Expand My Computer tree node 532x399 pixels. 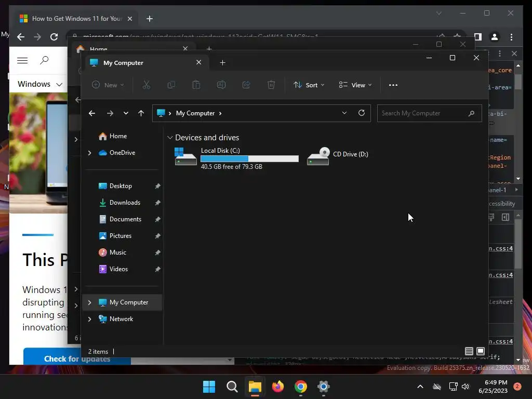point(89,302)
